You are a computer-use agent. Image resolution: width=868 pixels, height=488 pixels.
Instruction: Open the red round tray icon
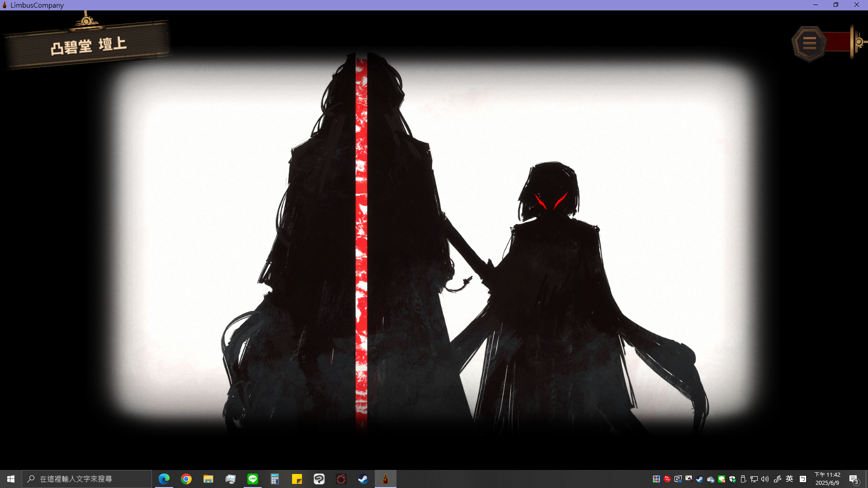[x=667, y=479]
